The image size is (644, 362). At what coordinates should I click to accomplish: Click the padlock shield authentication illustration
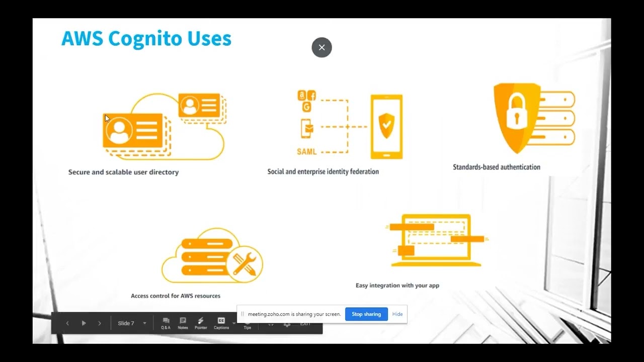pos(534,118)
